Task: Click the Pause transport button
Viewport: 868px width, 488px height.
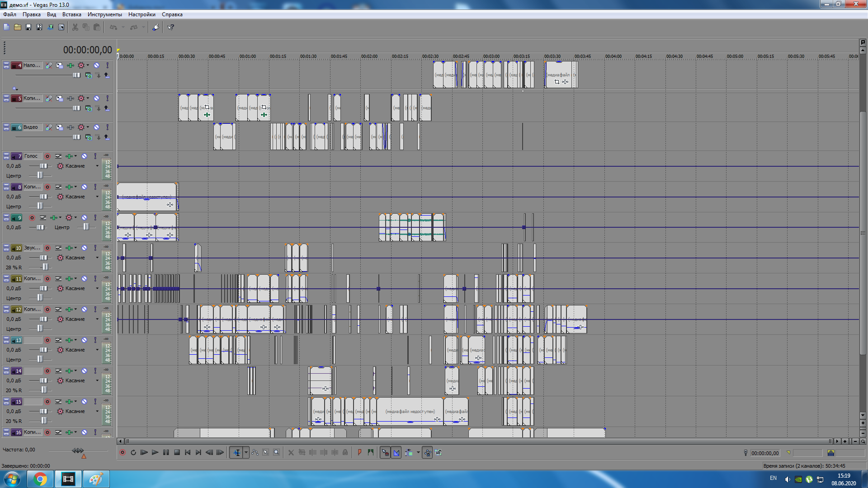Action: tap(166, 452)
